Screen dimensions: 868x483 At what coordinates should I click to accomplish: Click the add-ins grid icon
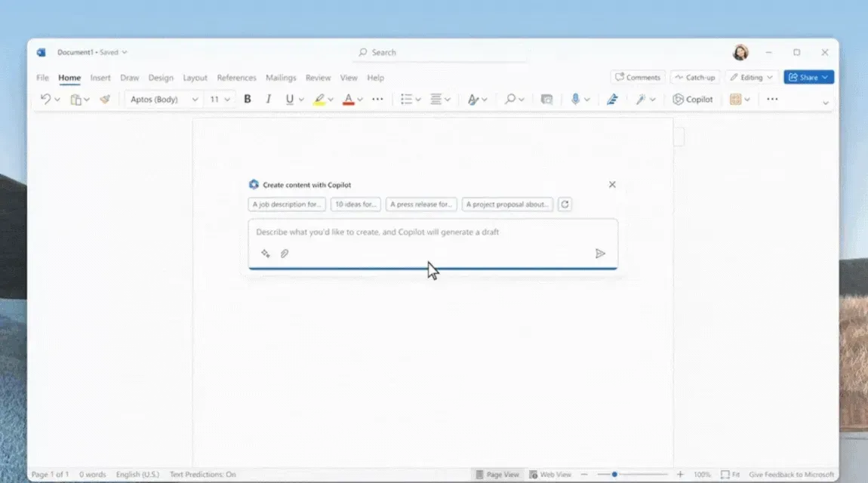[x=735, y=99]
